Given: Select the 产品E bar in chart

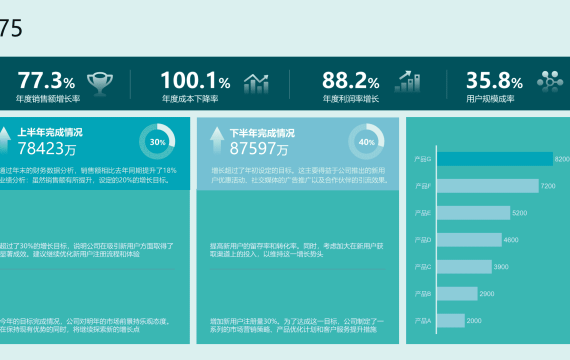Looking at the screenshot, I should (474, 213).
